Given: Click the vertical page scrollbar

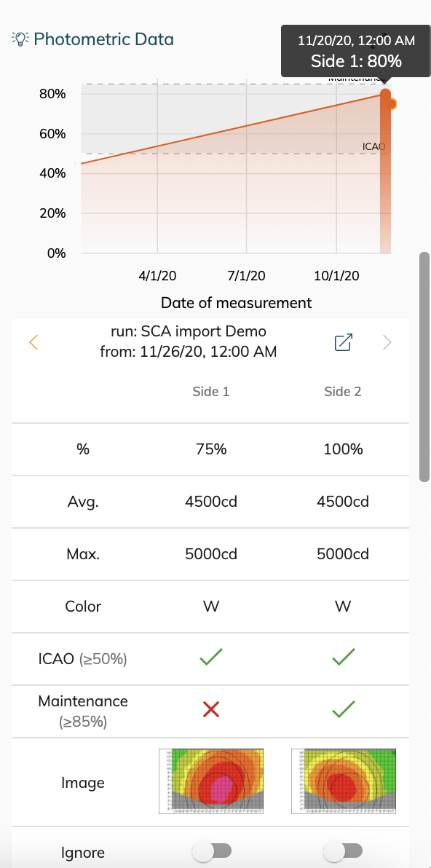Looking at the screenshot, I should [x=424, y=368].
